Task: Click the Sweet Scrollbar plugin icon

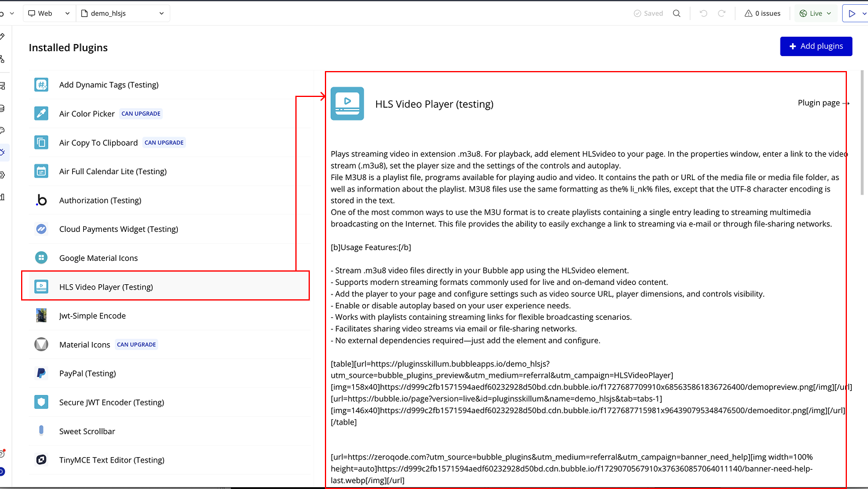Action: [x=41, y=431]
